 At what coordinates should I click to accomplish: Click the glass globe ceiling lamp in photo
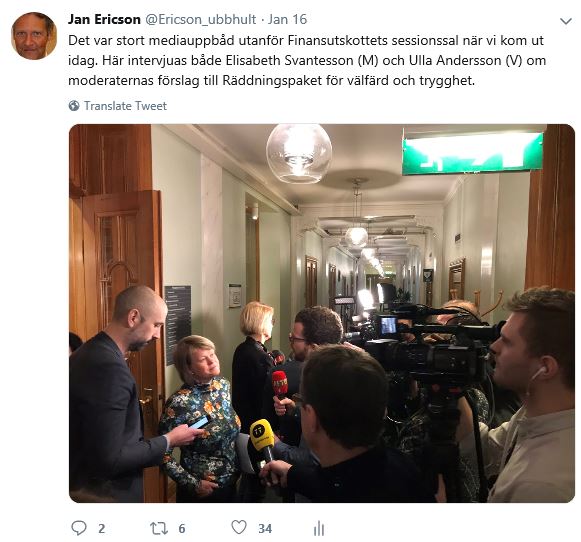(299, 153)
